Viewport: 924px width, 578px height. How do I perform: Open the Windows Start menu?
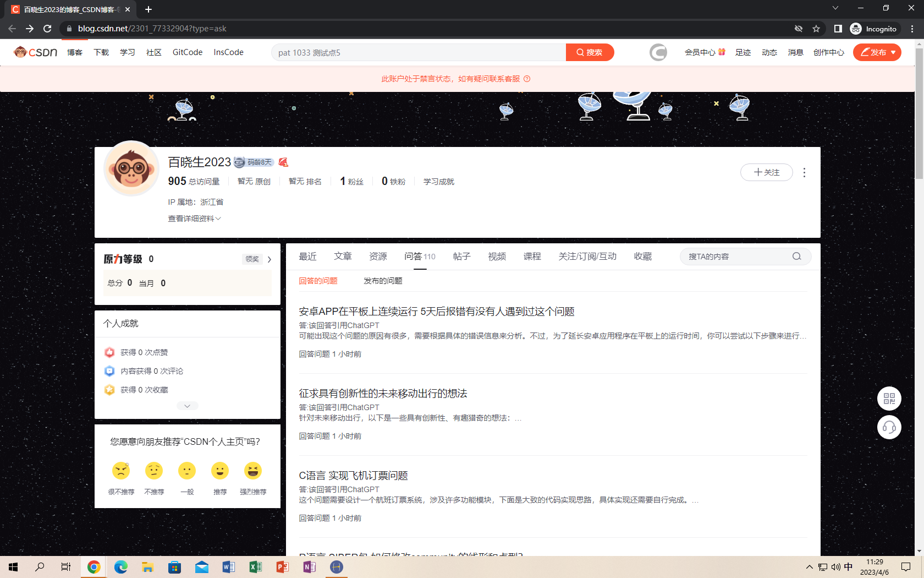pos(13,567)
